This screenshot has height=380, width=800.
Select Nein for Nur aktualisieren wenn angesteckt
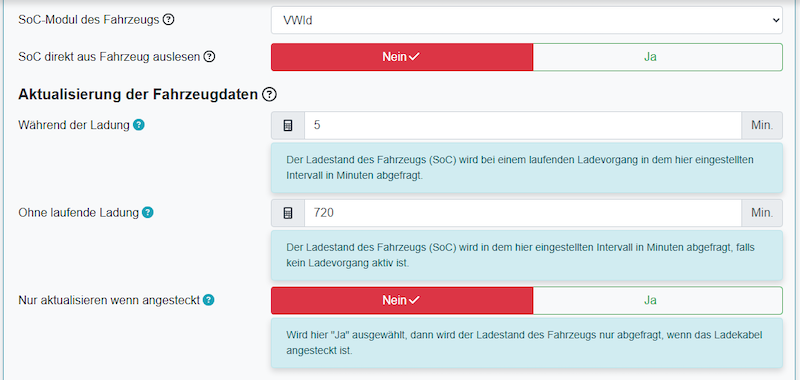pos(402,300)
